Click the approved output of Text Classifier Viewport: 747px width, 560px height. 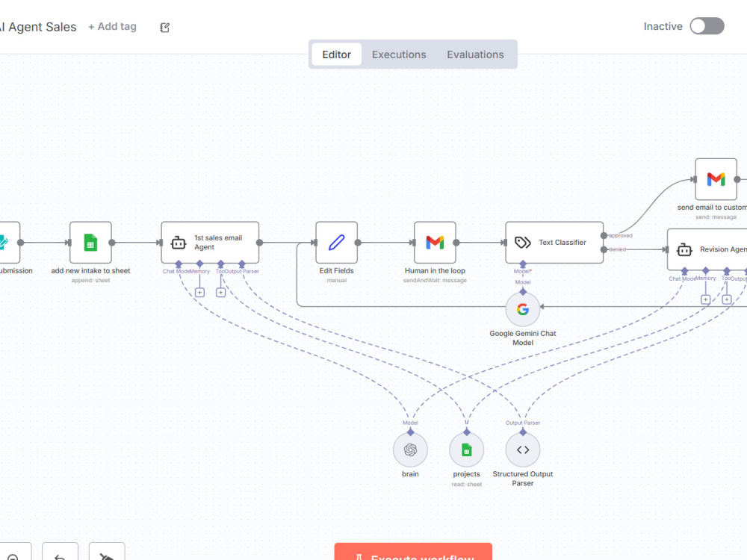(x=604, y=236)
